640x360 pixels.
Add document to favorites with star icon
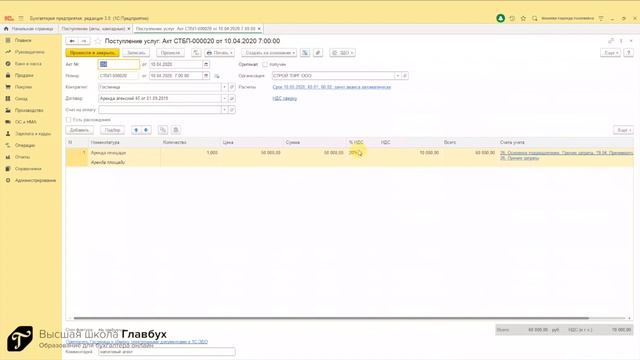(98, 41)
